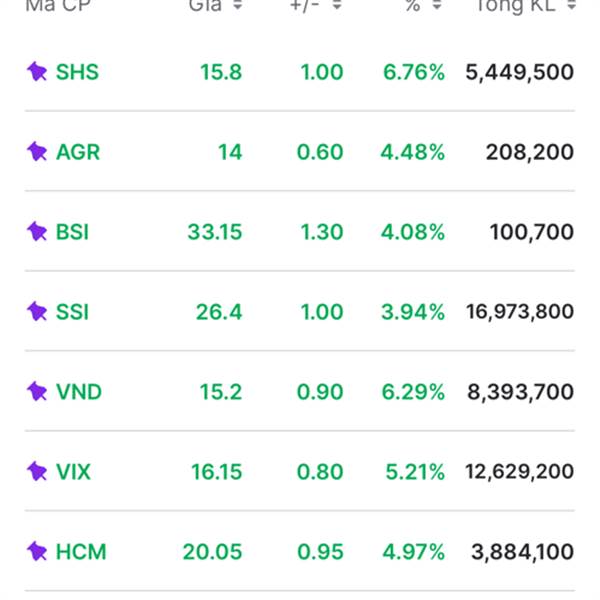Sort by price using the Giá arrow
This screenshot has height=600, width=600.
[x=237, y=6]
